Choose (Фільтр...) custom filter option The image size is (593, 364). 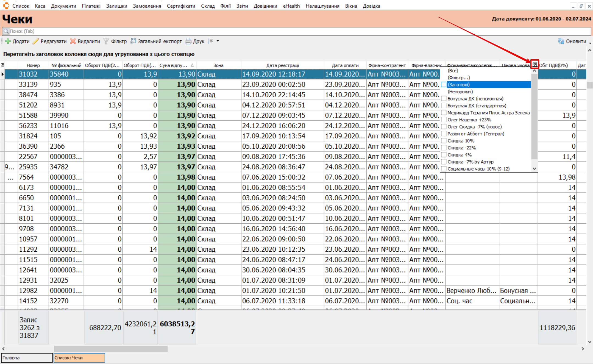tap(459, 78)
